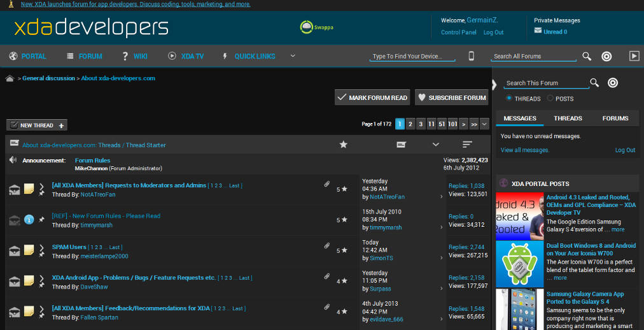Click the home icon in breadcrumb
The height and width of the screenshot is (330, 644).
(10, 78)
